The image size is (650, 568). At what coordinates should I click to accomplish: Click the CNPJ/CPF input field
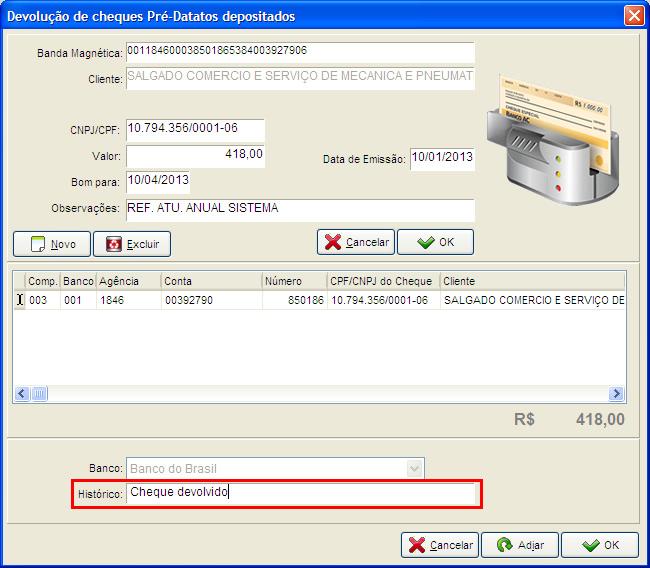point(195,129)
